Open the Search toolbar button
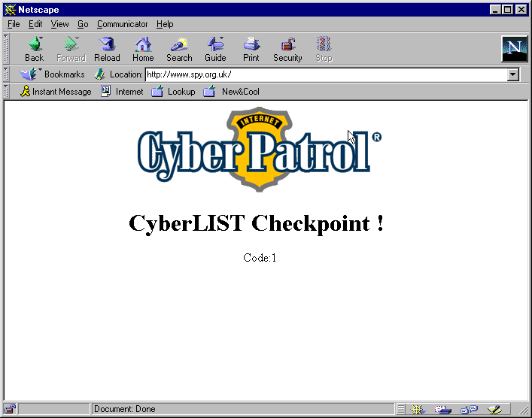 (179, 49)
